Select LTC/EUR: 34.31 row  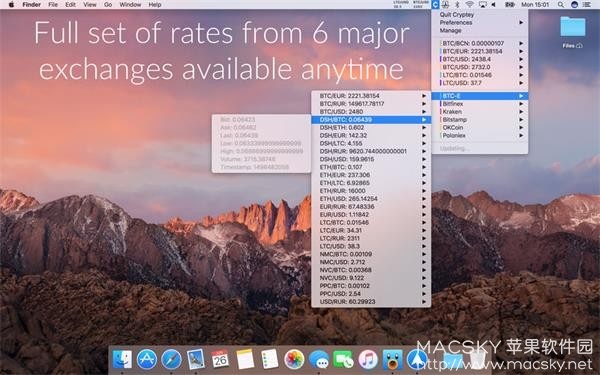pyautogui.click(x=371, y=230)
